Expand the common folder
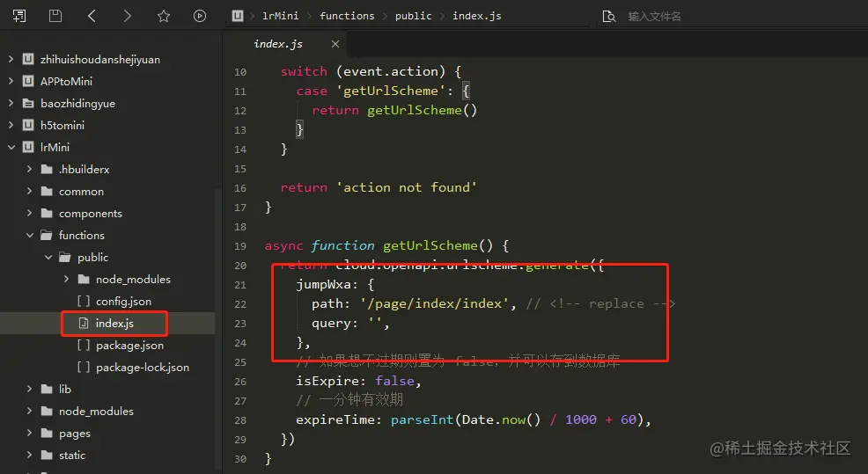Screen dimensions: 868x474 point(29,192)
